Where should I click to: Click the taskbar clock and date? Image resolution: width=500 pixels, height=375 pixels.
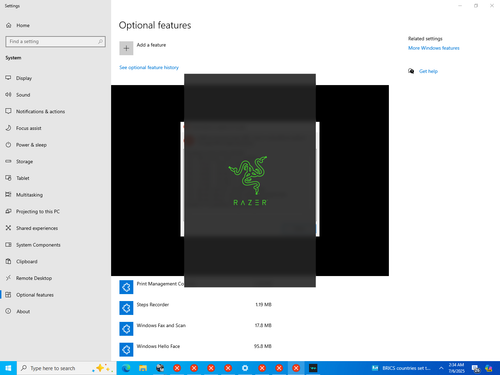[x=456, y=368]
